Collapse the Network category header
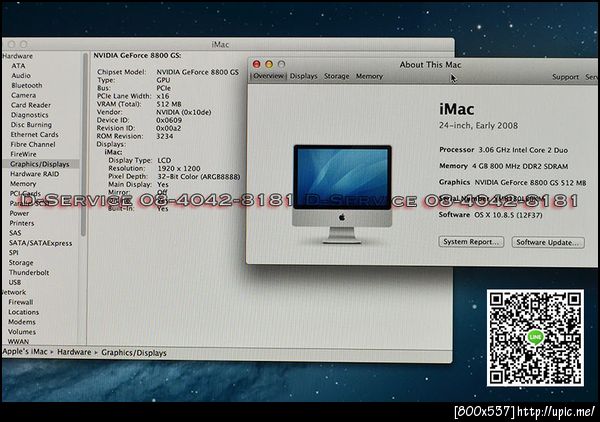This screenshot has width=600, height=422. 14,292
